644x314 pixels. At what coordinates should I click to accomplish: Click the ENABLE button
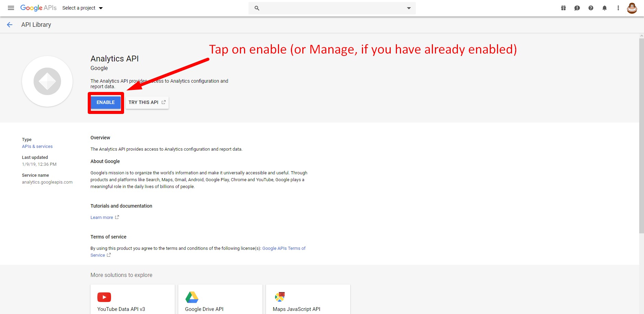pos(105,102)
